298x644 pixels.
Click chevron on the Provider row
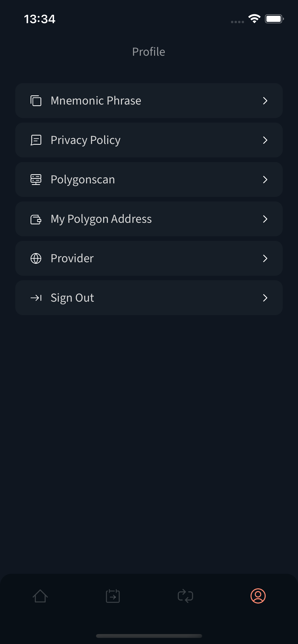[x=265, y=258]
